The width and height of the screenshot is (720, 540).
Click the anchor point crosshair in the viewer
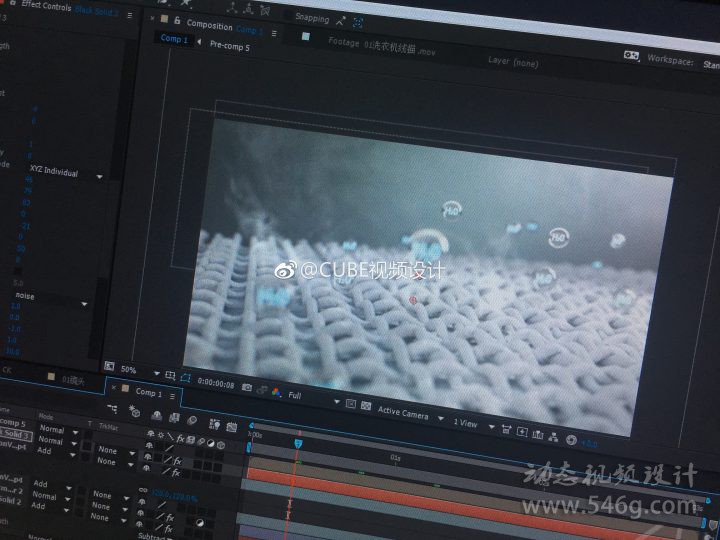coord(413,300)
